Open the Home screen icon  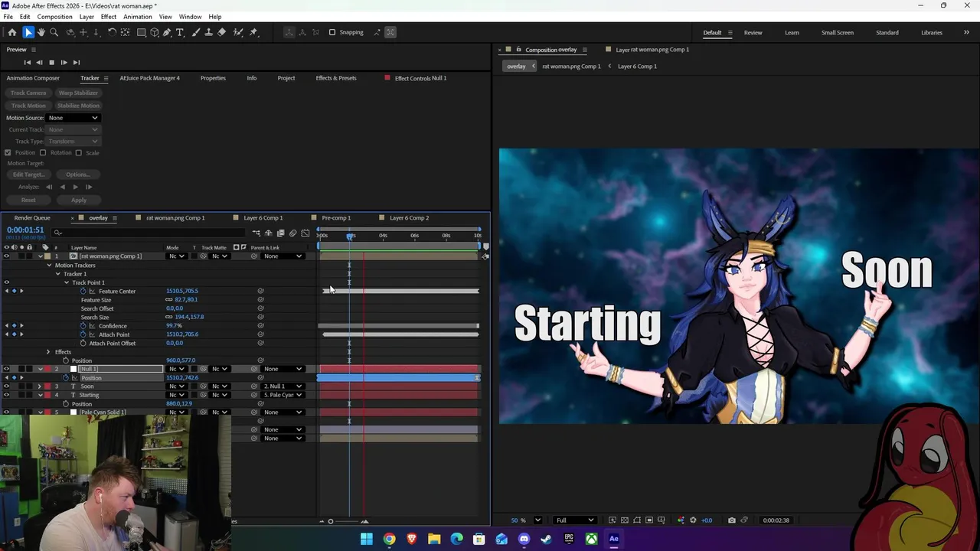pos(12,32)
